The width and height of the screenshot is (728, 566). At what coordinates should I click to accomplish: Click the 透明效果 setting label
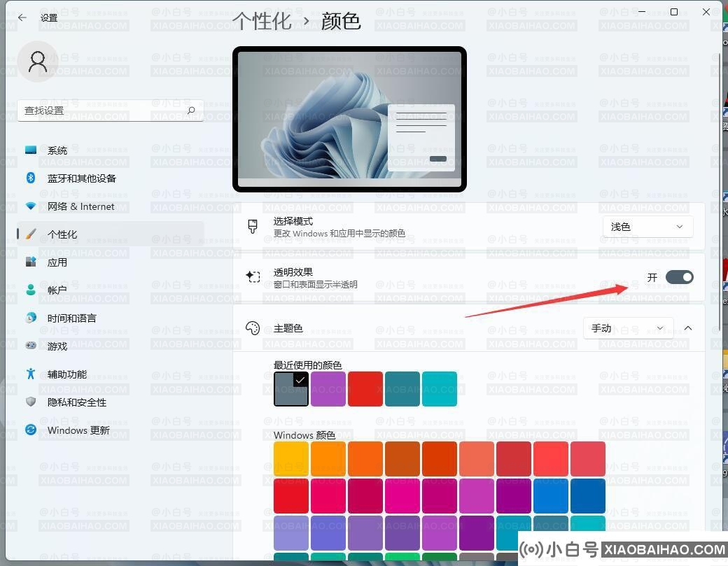coord(293,272)
